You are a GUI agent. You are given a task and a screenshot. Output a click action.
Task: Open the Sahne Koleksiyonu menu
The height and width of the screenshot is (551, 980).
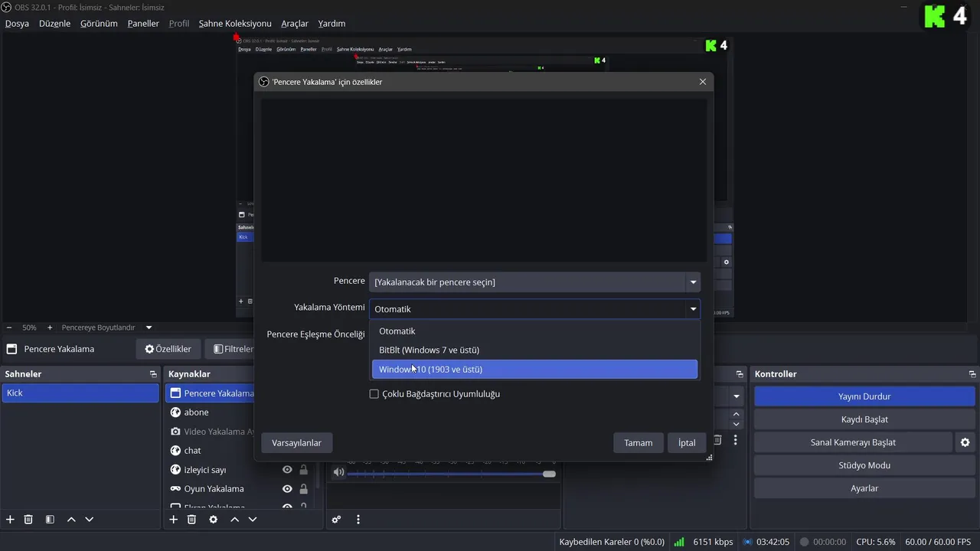[235, 24]
